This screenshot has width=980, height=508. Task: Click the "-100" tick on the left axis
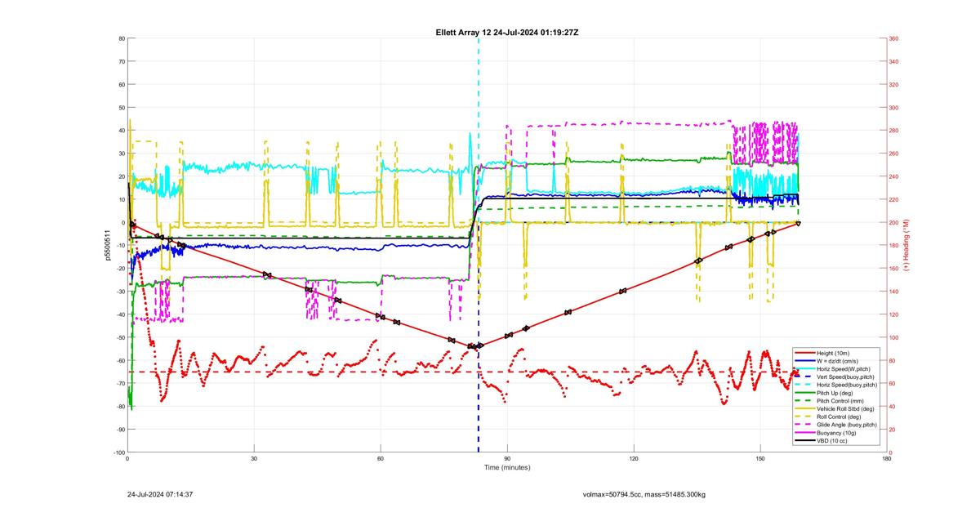[x=119, y=452]
